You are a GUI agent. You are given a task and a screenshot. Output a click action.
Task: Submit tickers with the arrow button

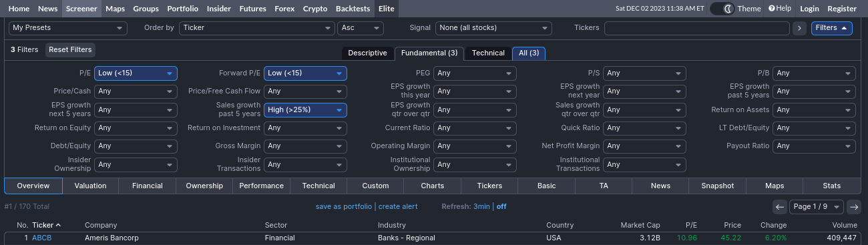point(799,28)
